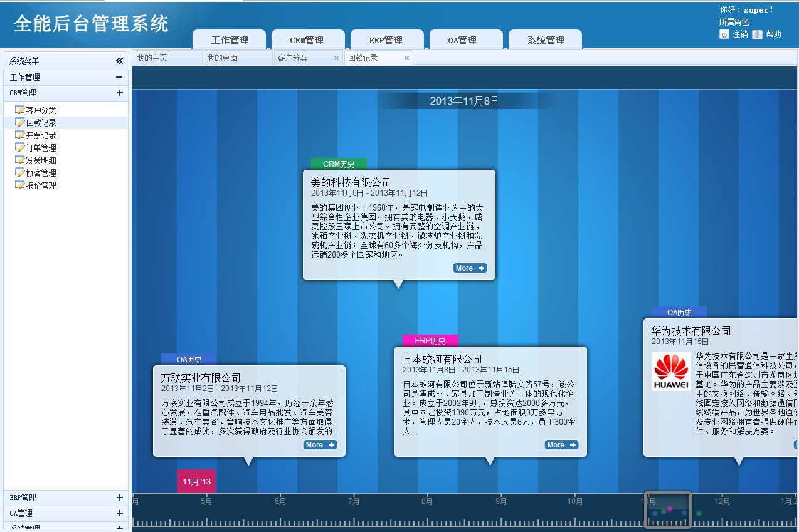
Task: Open 开票记录 in the tree menu
Action: 41,135
